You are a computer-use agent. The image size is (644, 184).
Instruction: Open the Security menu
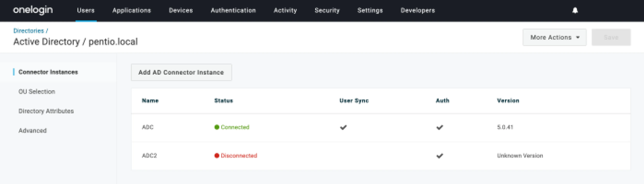[x=327, y=11]
